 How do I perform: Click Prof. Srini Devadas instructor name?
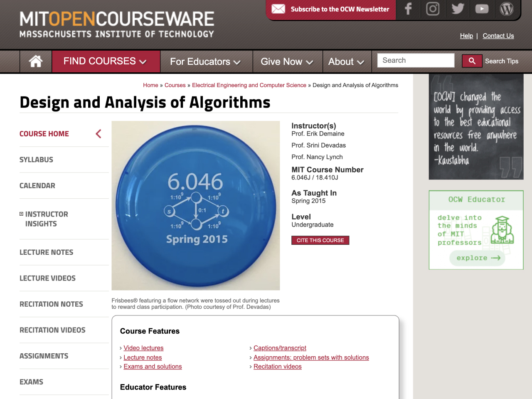tap(319, 145)
